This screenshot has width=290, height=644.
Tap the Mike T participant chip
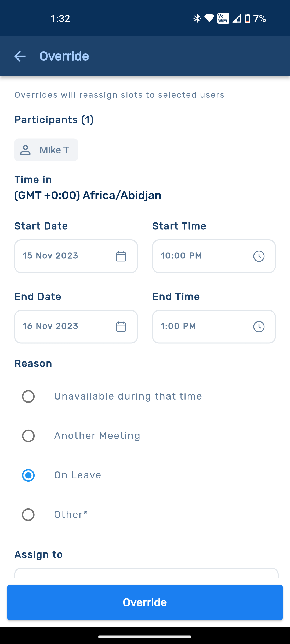(x=46, y=150)
